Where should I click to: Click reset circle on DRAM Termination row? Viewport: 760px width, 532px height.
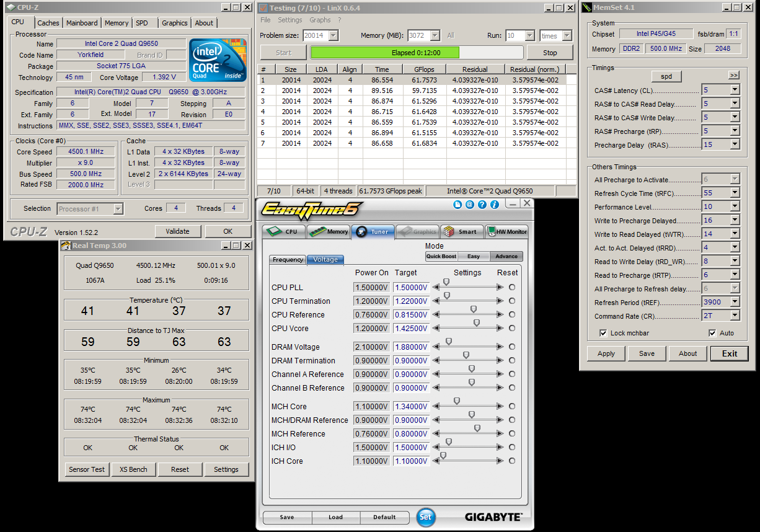point(512,360)
